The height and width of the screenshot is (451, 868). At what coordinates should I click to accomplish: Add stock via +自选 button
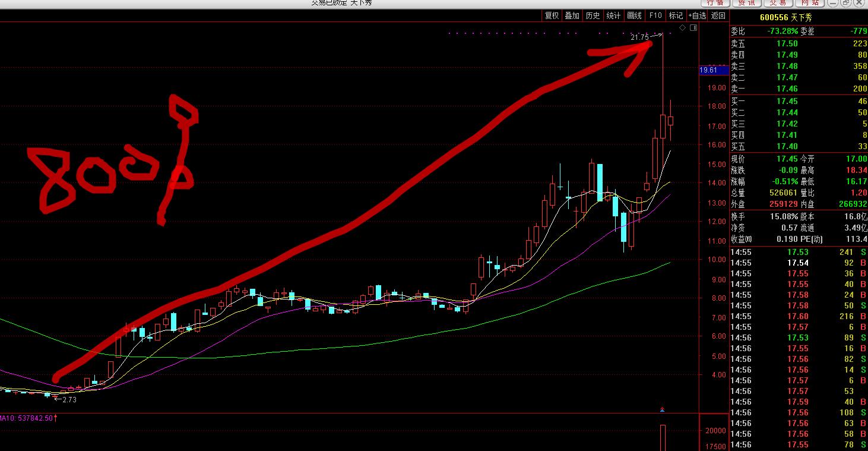click(x=697, y=16)
